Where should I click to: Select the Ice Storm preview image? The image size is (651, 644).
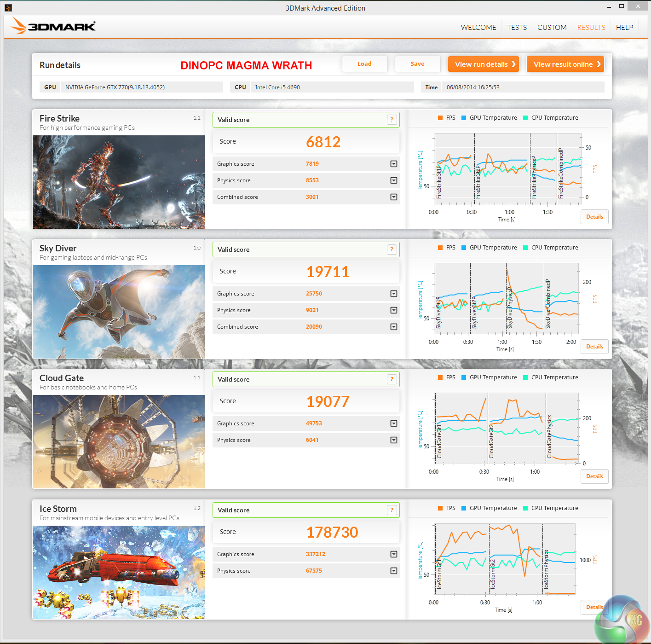119,572
